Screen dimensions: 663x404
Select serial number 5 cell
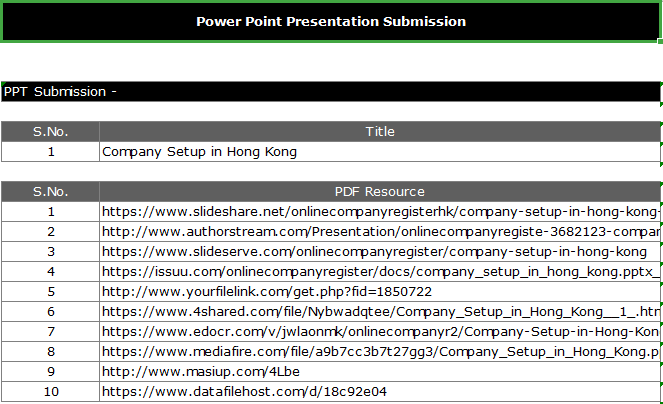50,292
